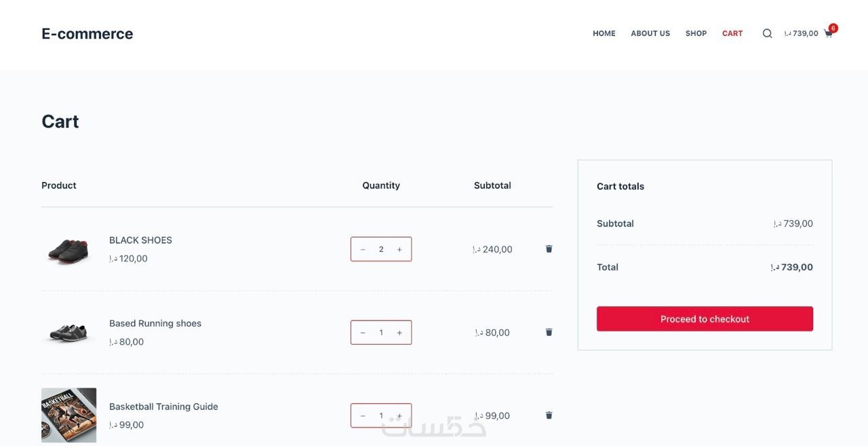Decrease Based Running shoes quantity
Image resolution: width=868 pixels, height=446 pixels.
click(x=363, y=333)
